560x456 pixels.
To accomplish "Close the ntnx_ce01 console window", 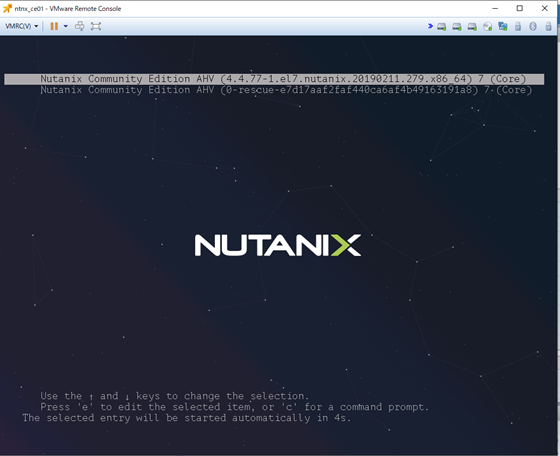I will click(x=545, y=9).
